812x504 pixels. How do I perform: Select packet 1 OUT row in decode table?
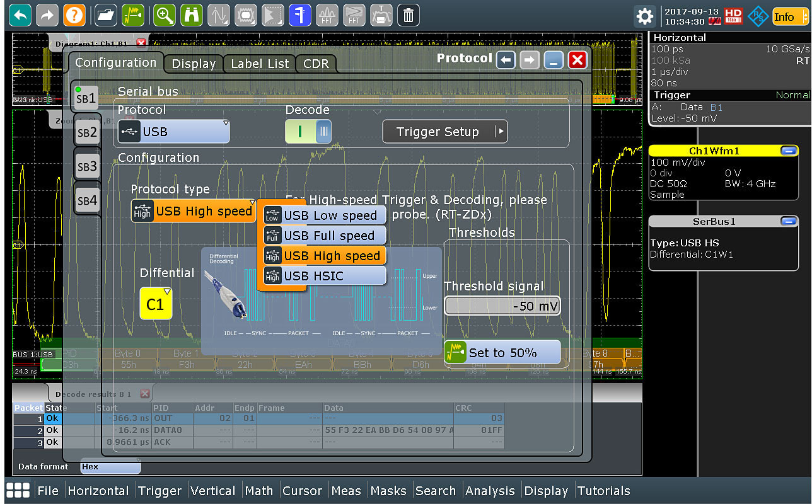[x=258, y=418]
